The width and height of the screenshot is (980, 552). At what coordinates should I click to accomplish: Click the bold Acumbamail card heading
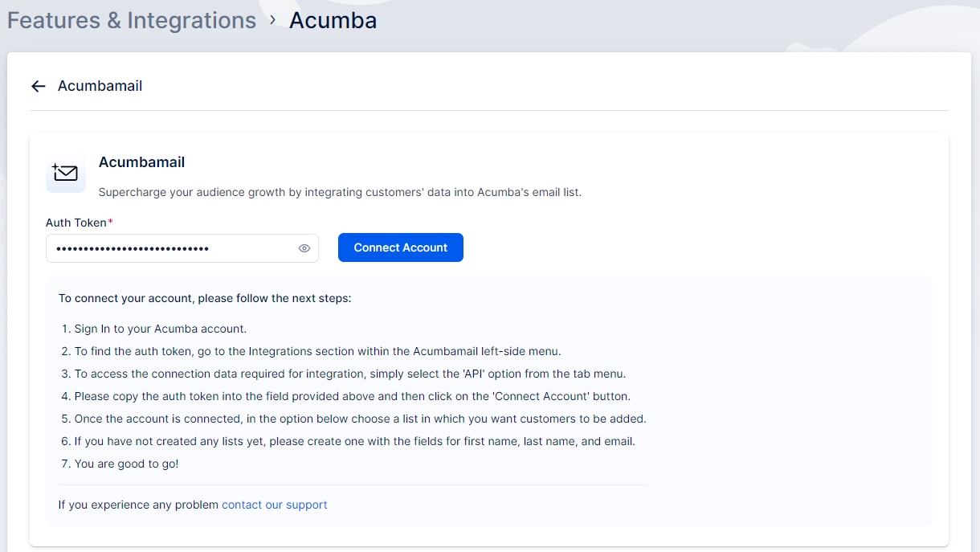coord(141,162)
